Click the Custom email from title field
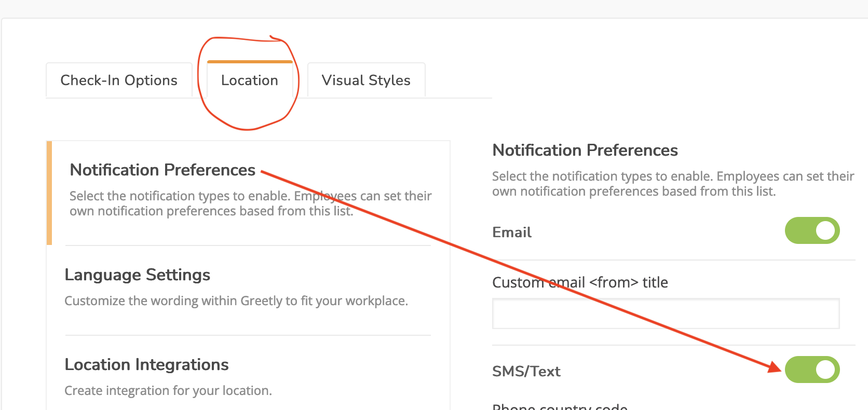 [x=666, y=313]
